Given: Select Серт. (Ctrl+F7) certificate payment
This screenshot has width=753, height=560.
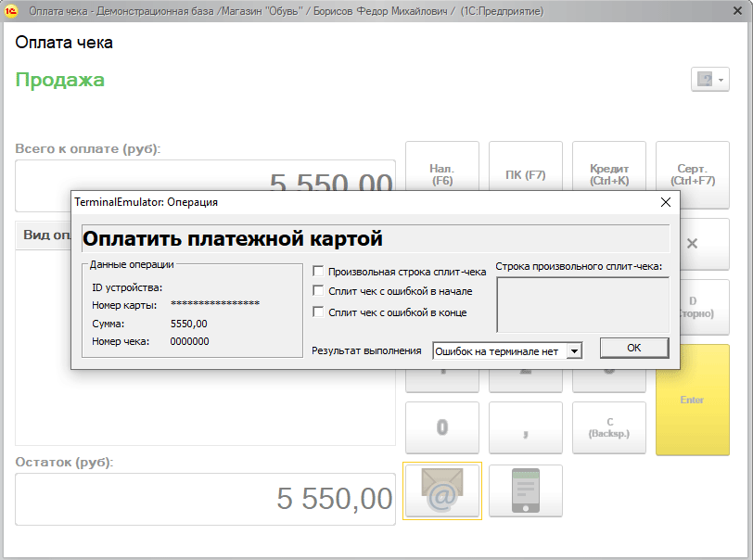Looking at the screenshot, I should click(692, 167).
